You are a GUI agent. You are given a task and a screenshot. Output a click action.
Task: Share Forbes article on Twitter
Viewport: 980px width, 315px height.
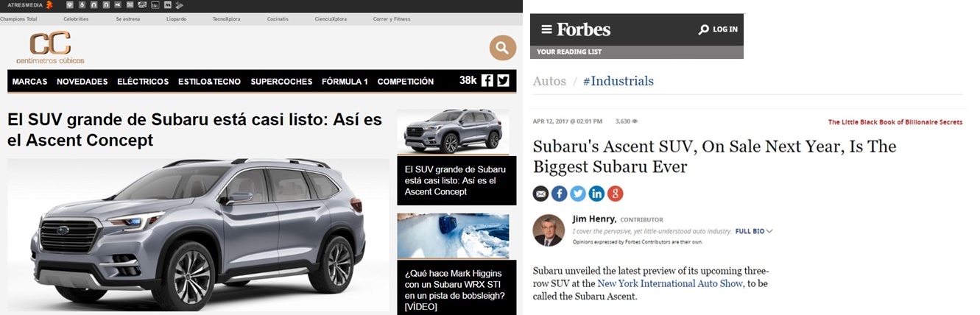tap(578, 194)
